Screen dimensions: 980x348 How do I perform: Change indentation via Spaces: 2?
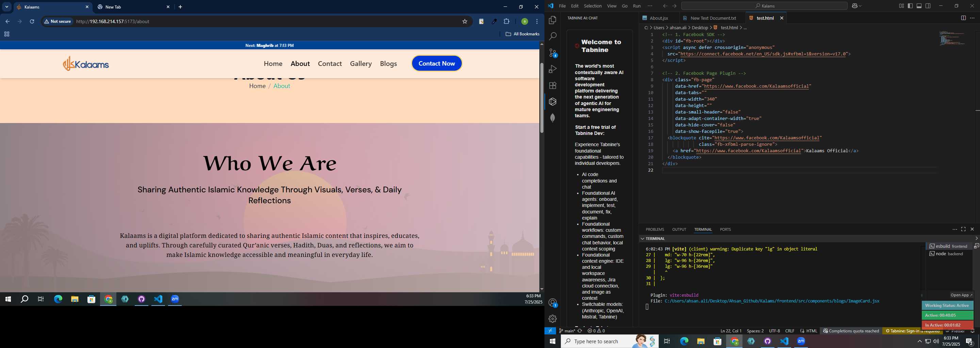[755, 331]
